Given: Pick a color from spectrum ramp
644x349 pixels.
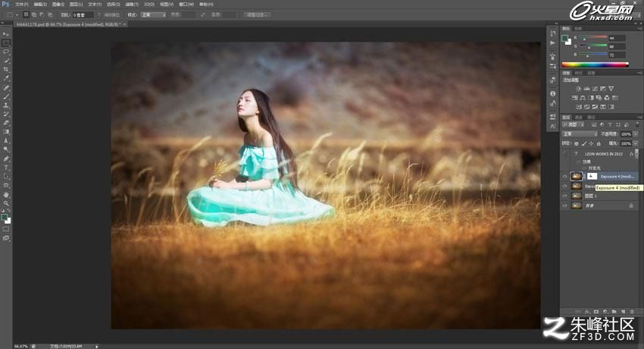Looking at the screenshot, I should click(595, 64).
